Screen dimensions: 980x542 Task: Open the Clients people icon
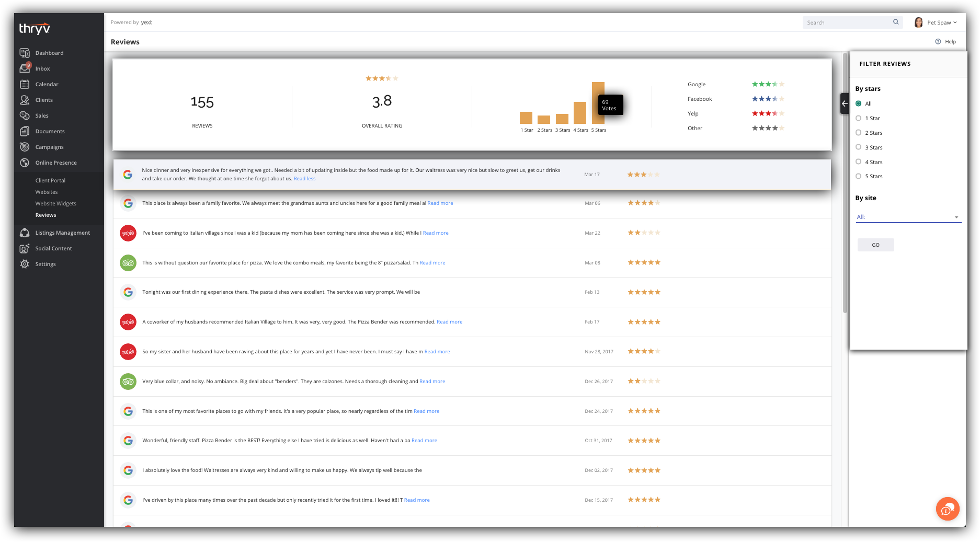click(25, 100)
